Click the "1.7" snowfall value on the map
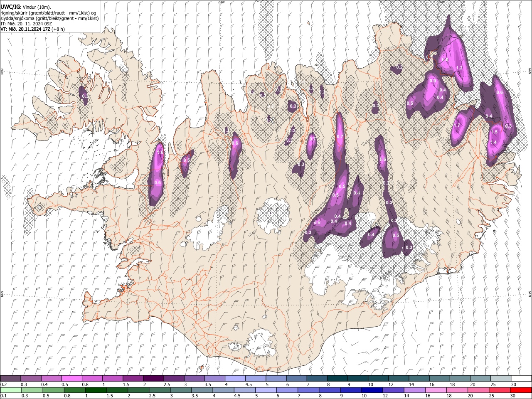The height and width of the screenshot is (399, 532). coord(457,126)
